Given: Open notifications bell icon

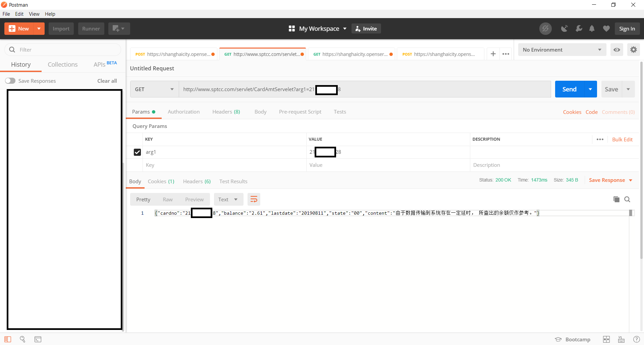Looking at the screenshot, I should pos(592,29).
